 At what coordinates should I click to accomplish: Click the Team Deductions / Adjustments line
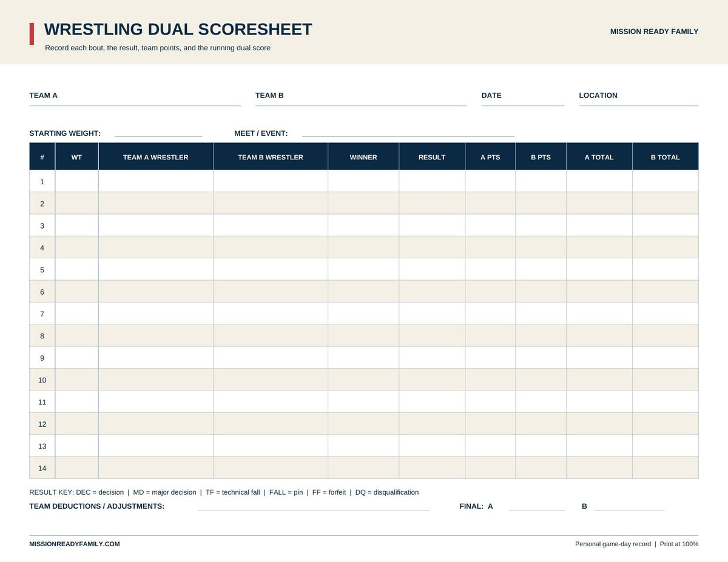(313, 510)
